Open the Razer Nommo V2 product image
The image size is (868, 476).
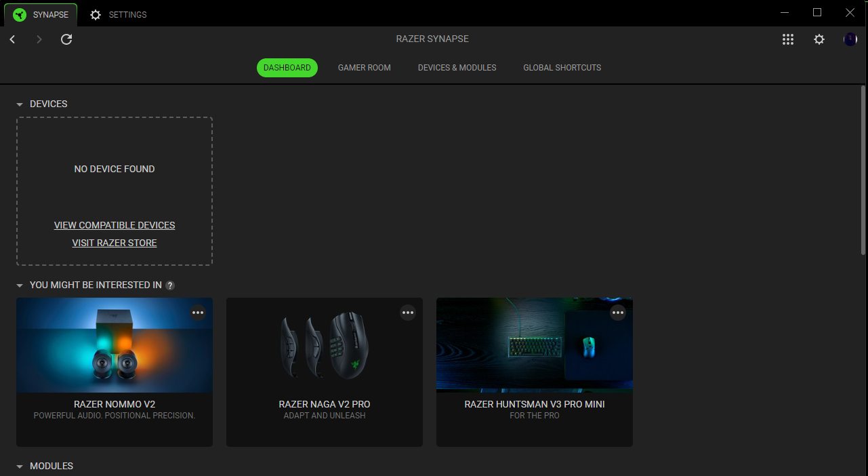click(115, 345)
